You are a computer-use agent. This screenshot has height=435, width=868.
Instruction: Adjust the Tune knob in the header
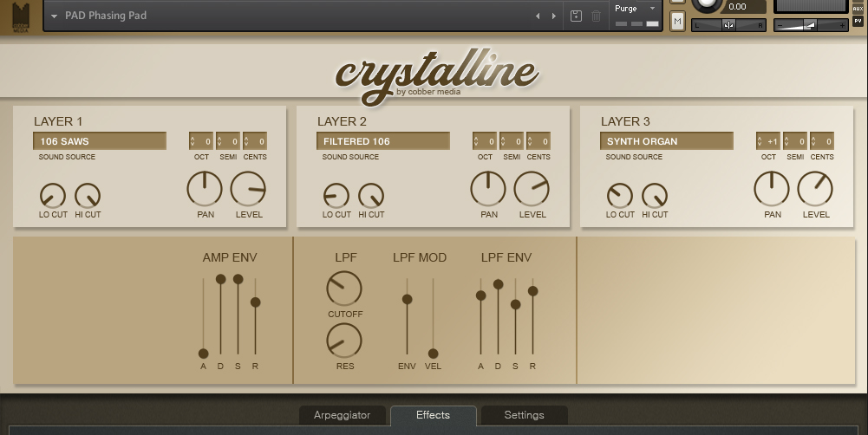click(707, 4)
